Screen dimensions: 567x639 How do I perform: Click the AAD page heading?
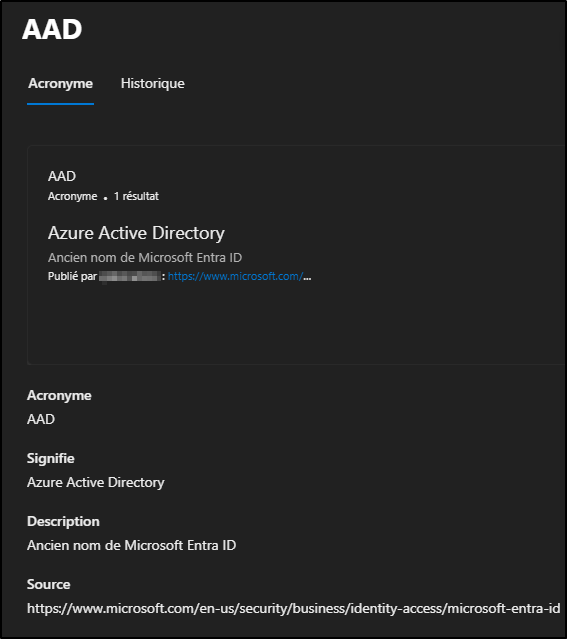[x=52, y=29]
